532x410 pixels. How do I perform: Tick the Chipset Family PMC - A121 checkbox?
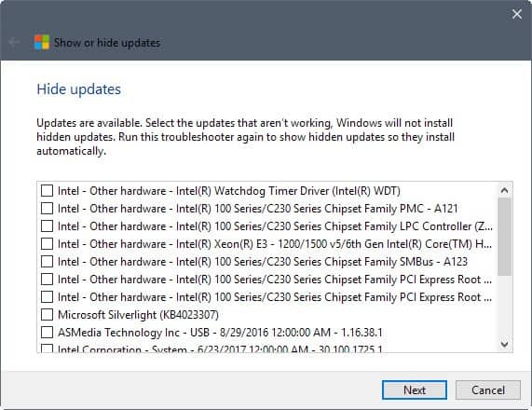tap(47, 209)
